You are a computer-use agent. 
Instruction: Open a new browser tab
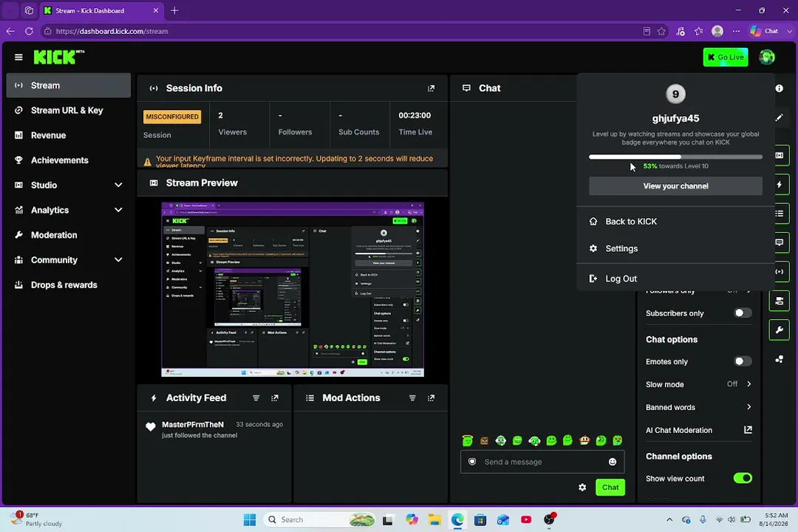(174, 10)
